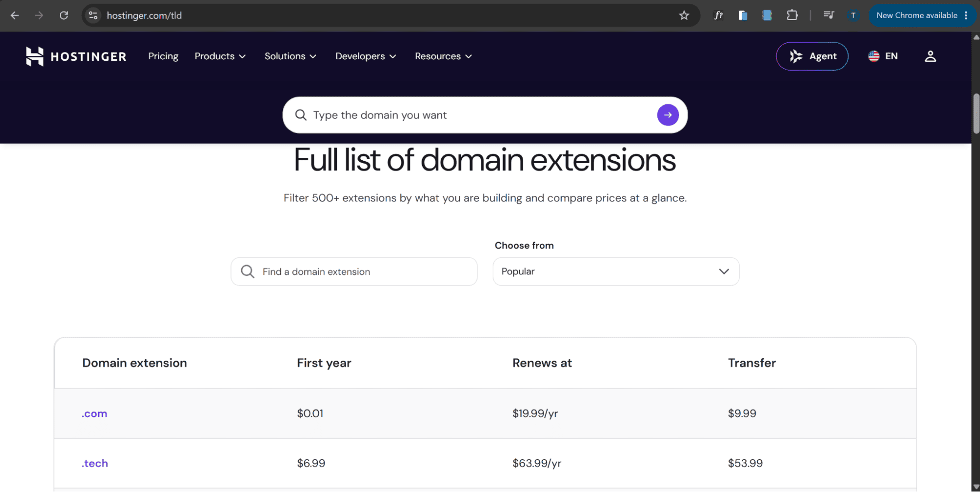This screenshot has width=980, height=492.
Task: Open the Chrome profile avatar T
Action: pyautogui.click(x=853, y=15)
